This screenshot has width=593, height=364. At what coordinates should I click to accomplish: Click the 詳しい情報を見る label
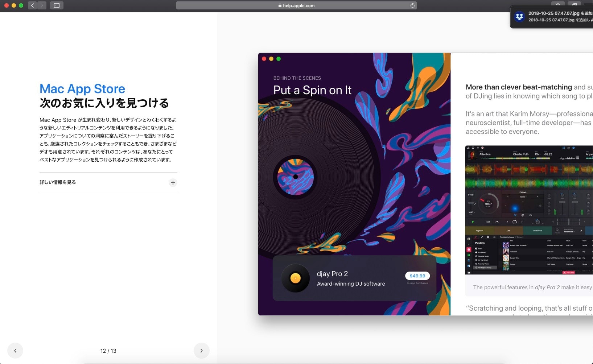[58, 182]
